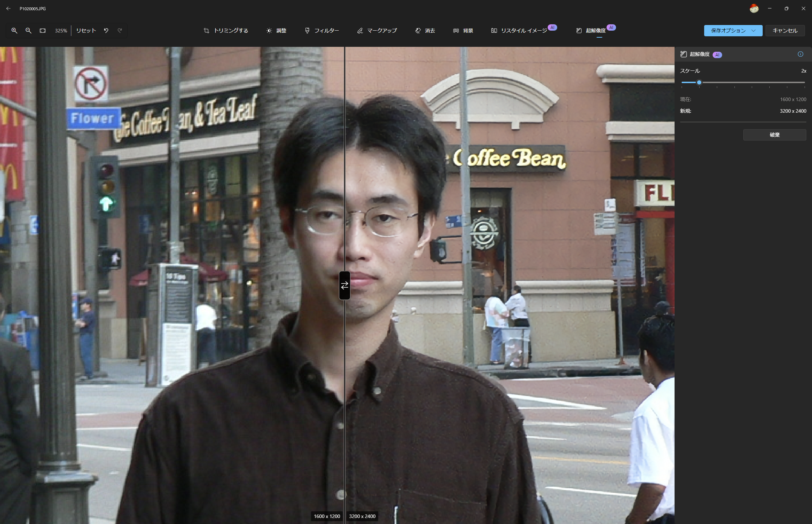
Task: Click the fit to window icon
Action: pos(43,31)
